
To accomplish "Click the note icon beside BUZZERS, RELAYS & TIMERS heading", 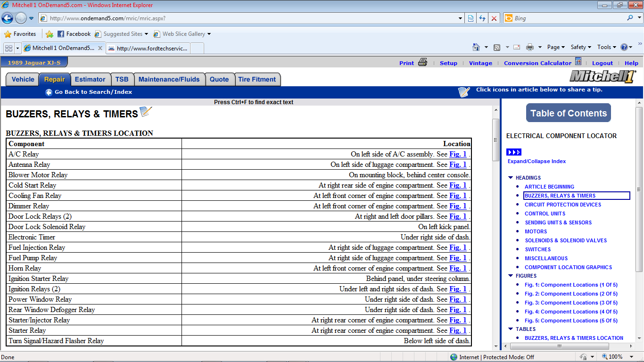I will [146, 112].
